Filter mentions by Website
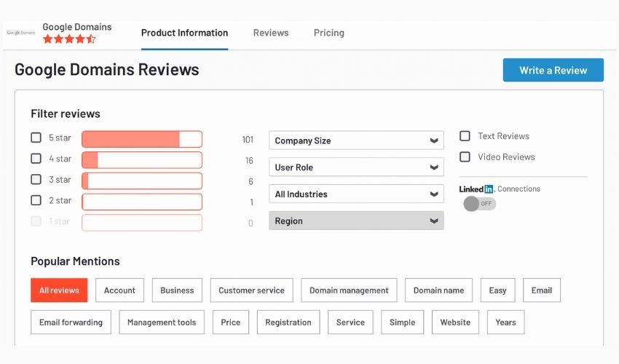 pyautogui.click(x=455, y=323)
